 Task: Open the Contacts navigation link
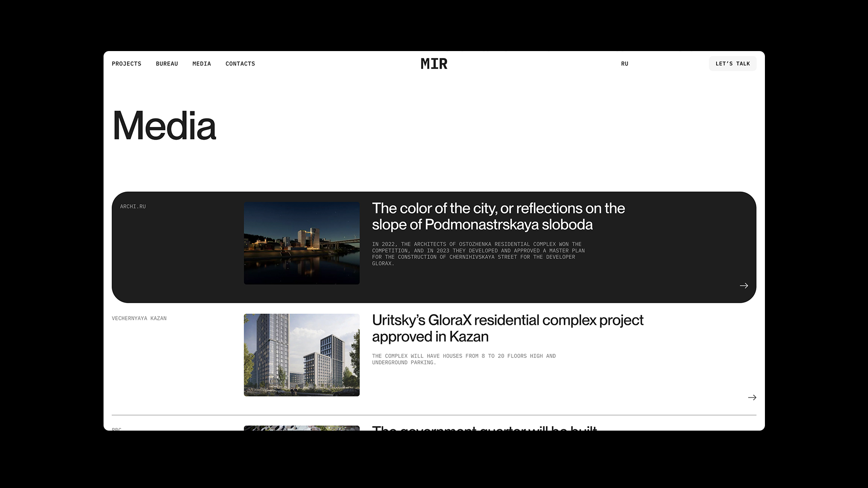240,64
